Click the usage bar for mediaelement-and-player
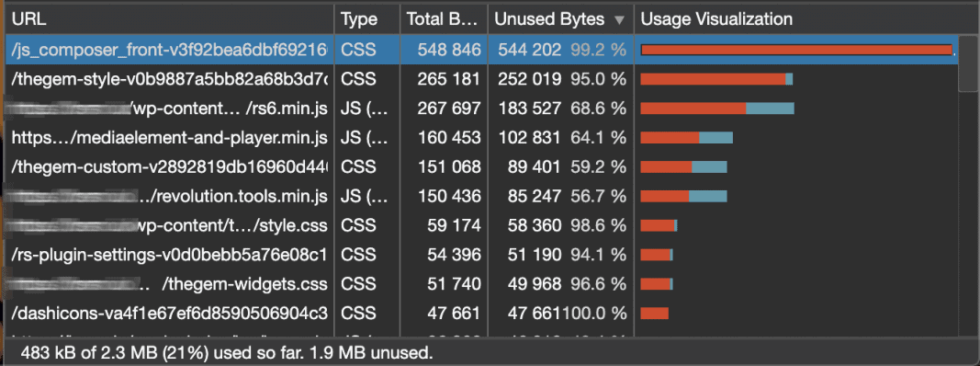Viewport: 980px width, 366px height. (x=686, y=138)
